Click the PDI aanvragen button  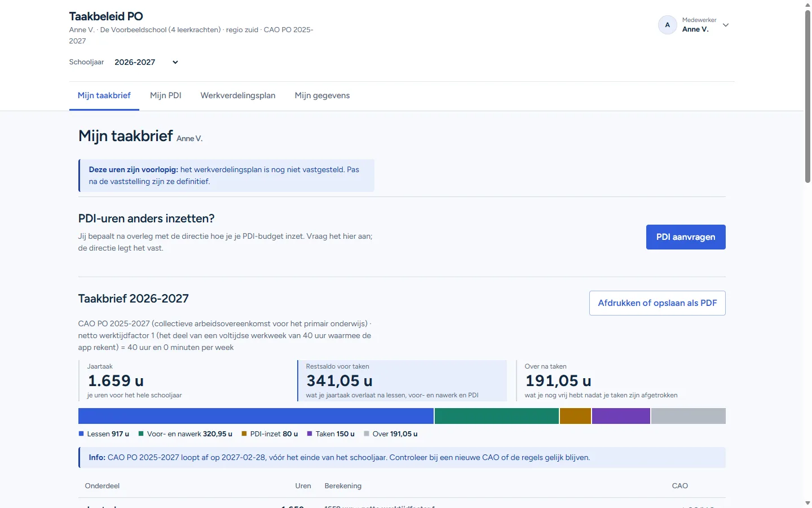click(686, 237)
